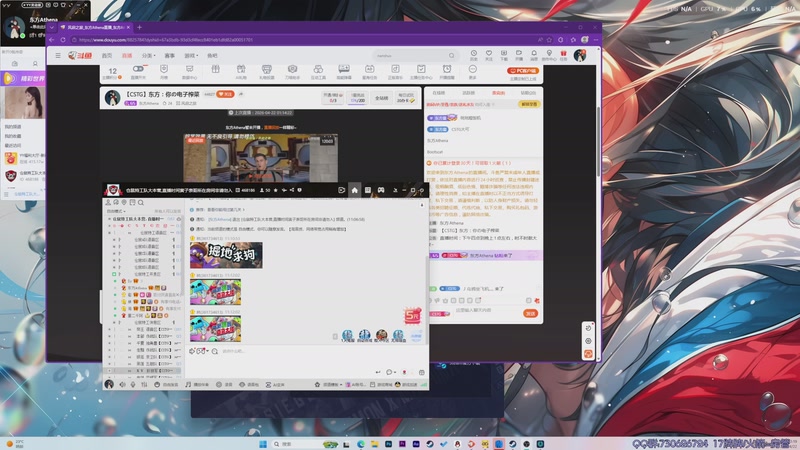Open Microsoft Edge from the taskbar
The width and height of the screenshot is (800, 450).
point(361,444)
